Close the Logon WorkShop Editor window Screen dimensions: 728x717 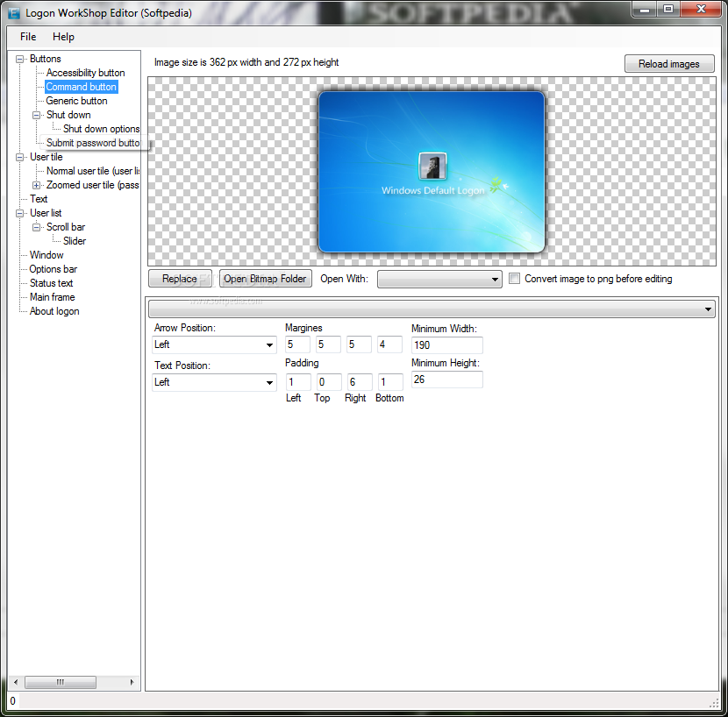click(701, 10)
